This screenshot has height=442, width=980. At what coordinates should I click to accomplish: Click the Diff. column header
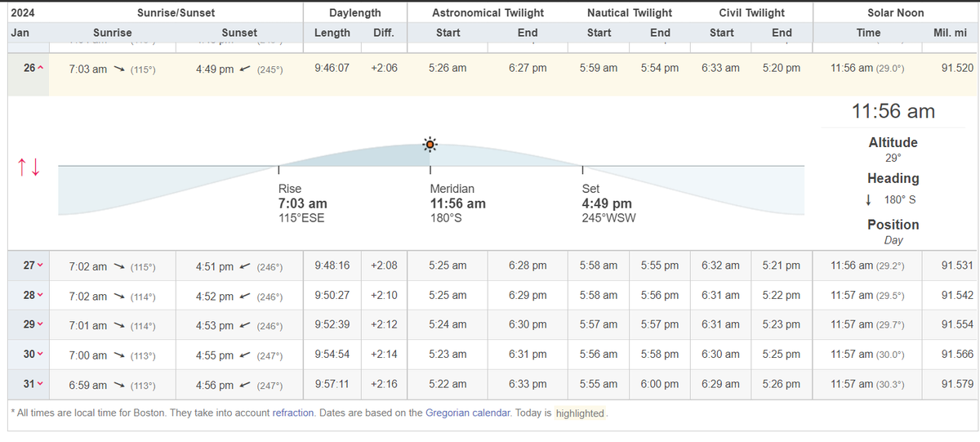click(x=383, y=33)
